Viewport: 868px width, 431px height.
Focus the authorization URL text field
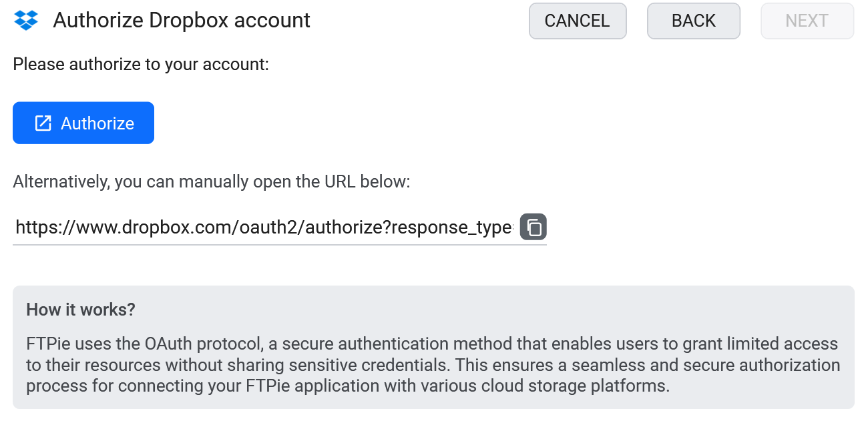(264, 228)
